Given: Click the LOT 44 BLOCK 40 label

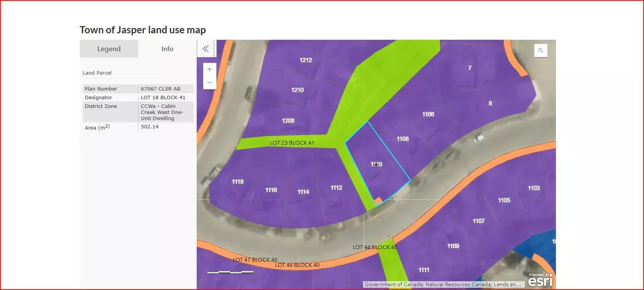Looking at the screenshot, I should click(375, 248).
